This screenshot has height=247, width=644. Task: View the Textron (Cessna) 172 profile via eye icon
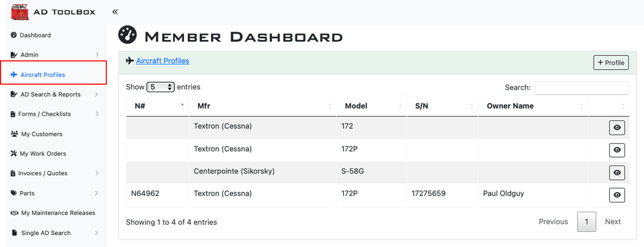[x=617, y=128]
